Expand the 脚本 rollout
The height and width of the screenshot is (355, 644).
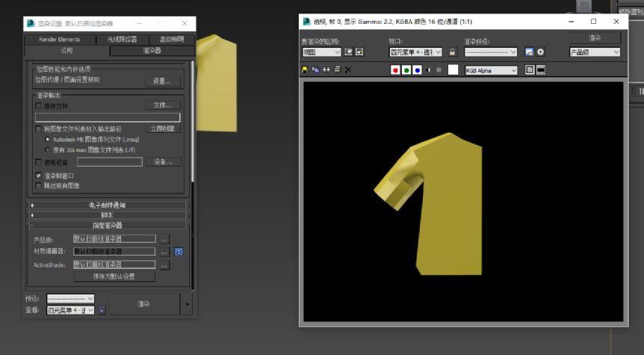tap(107, 215)
